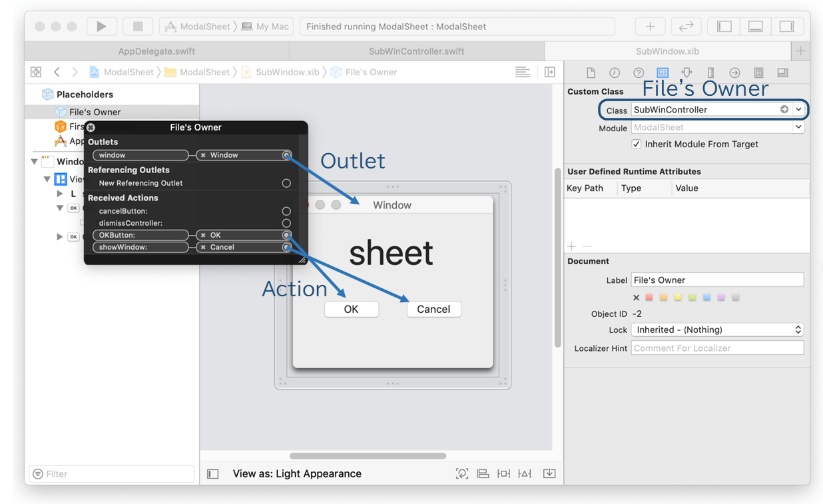Add a new editor tab
The height and width of the screenshot is (504, 823).
point(800,51)
